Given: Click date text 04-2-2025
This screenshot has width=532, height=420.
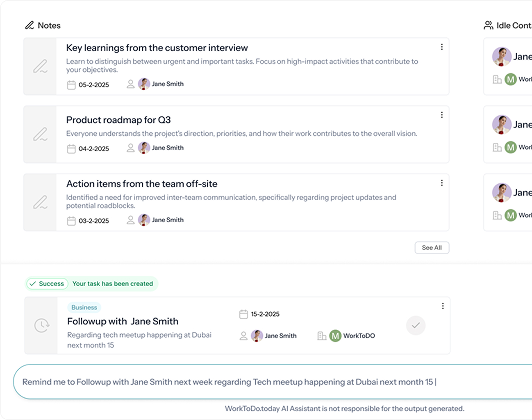Looking at the screenshot, I should (x=94, y=148).
